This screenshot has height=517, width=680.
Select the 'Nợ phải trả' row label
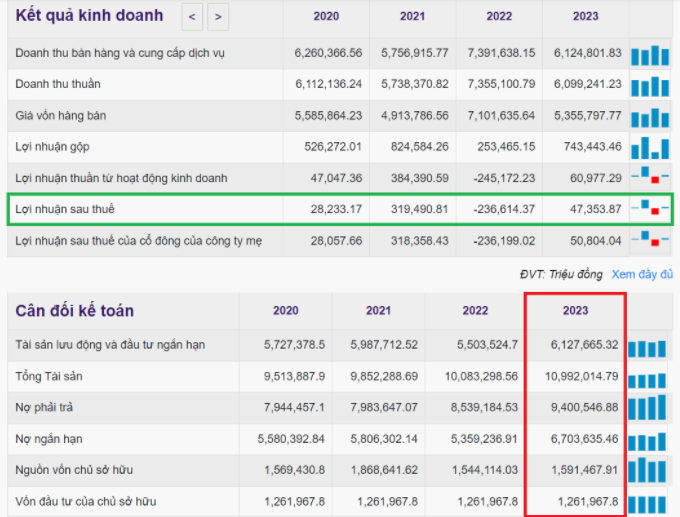44,407
